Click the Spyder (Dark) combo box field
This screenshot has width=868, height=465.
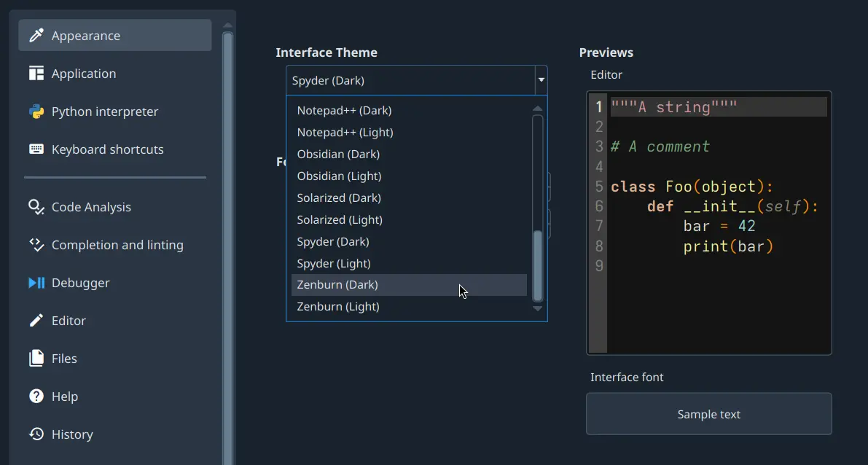point(411,80)
